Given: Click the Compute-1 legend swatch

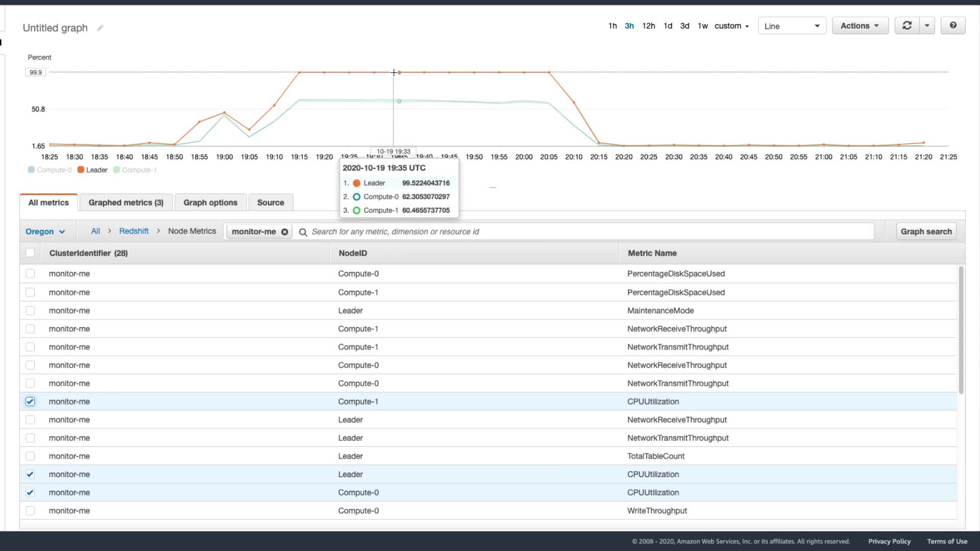Looking at the screenshot, I should (116, 170).
